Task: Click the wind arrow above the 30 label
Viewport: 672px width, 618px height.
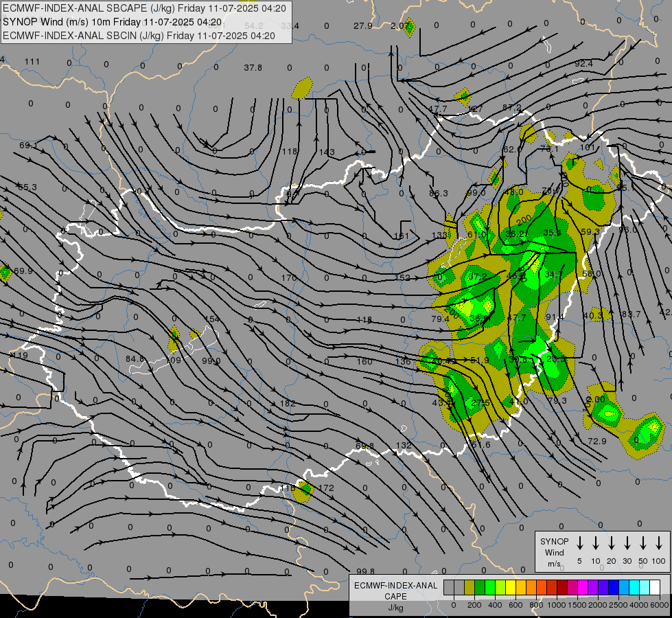Action: pos(627,543)
